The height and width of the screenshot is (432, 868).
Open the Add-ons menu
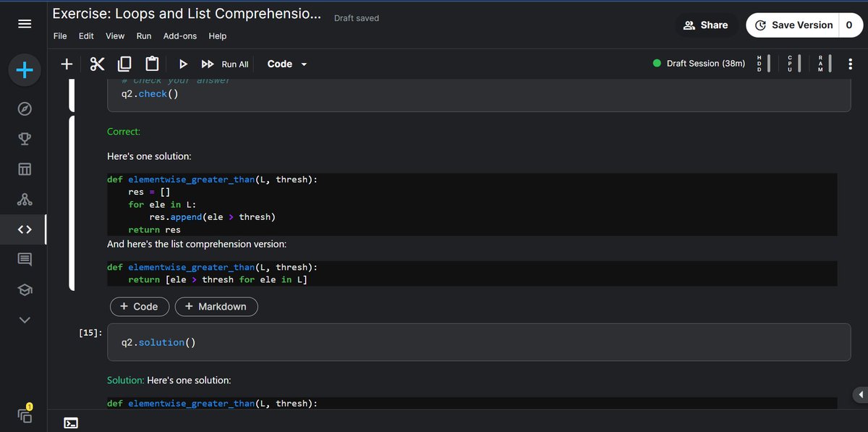(x=180, y=35)
